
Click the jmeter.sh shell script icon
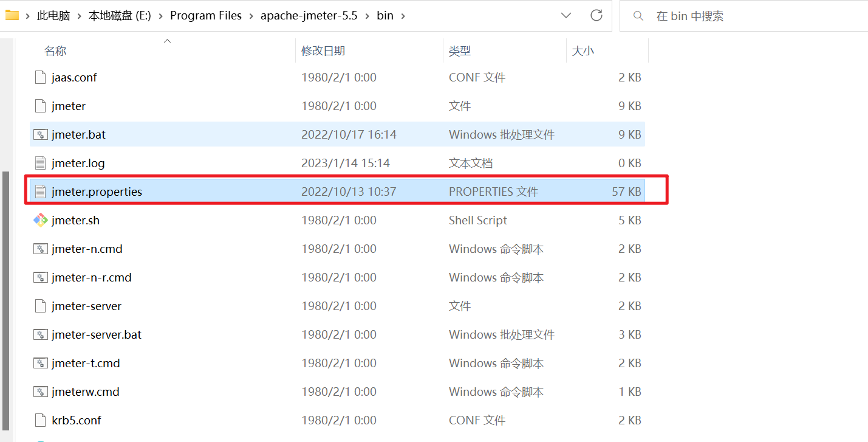(x=40, y=220)
